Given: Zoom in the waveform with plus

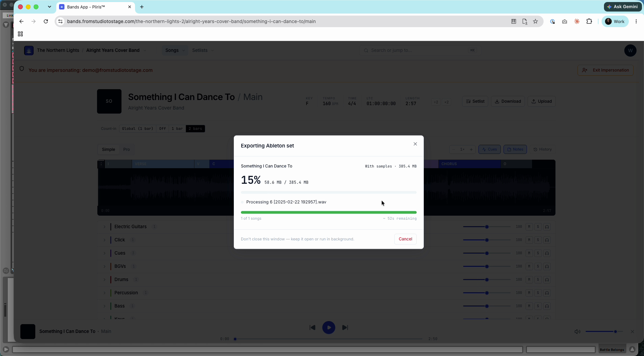Looking at the screenshot, I should pos(471,150).
